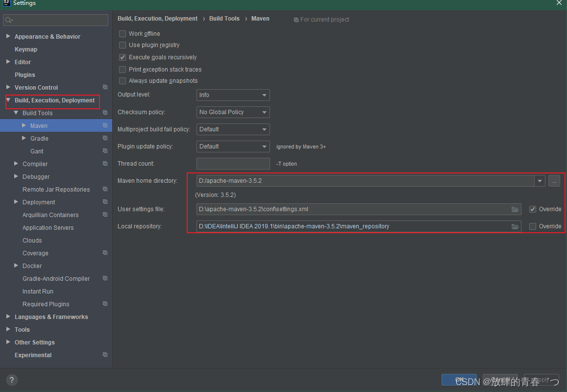Click the OK button
The width and height of the screenshot is (567, 392).
(x=459, y=380)
